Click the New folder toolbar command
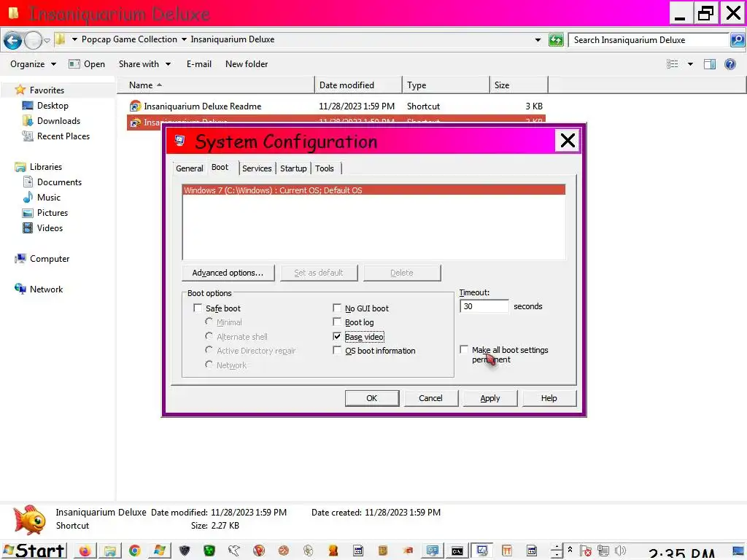Viewport: 747px width, 560px height. tap(247, 64)
